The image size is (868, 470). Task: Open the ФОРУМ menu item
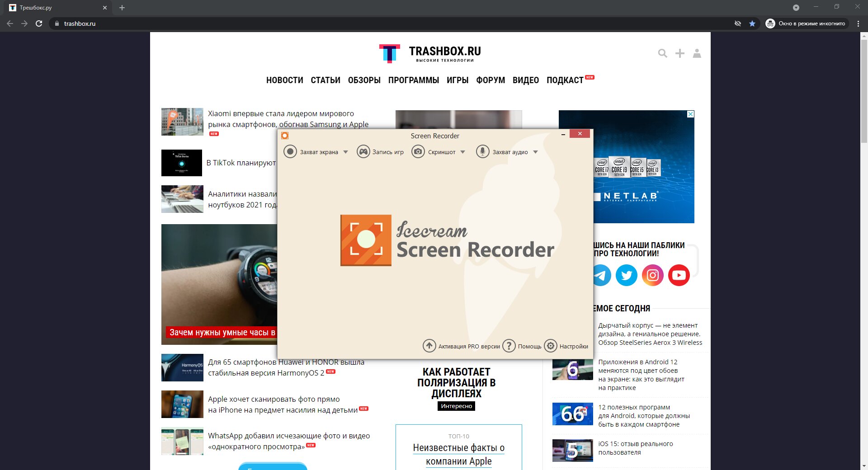pyautogui.click(x=491, y=80)
